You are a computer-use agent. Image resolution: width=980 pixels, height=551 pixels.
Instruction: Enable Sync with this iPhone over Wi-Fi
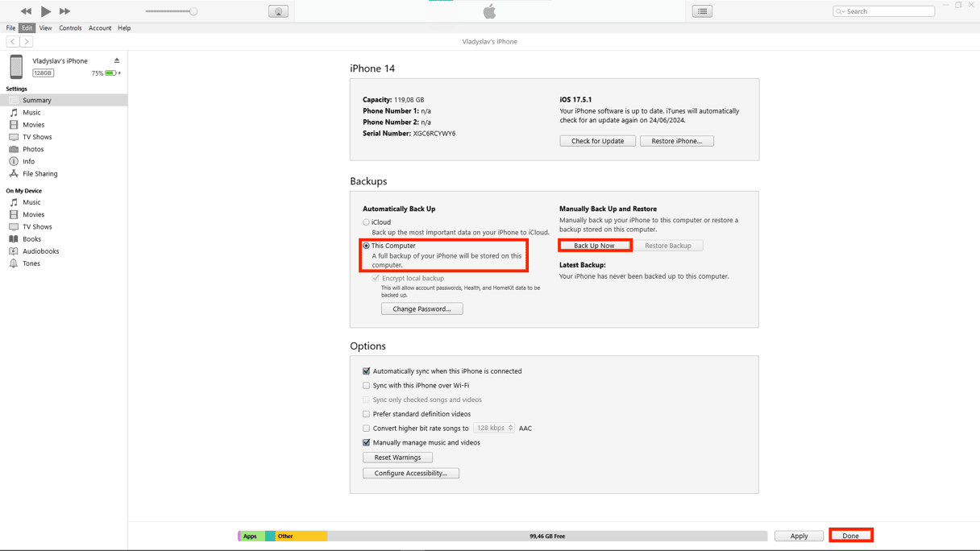[x=367, y=386]
